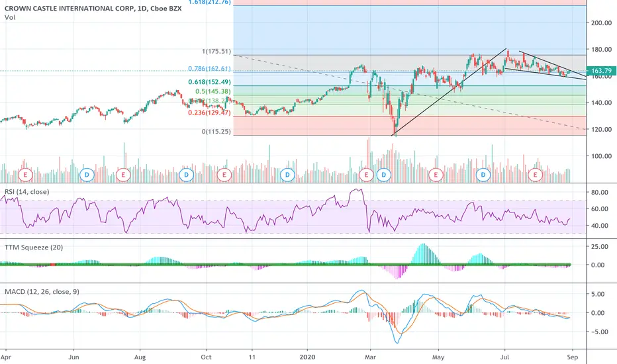617x364 pixels.
Task: Click the RSI 80.00 axis label
Action: (600, 193)
